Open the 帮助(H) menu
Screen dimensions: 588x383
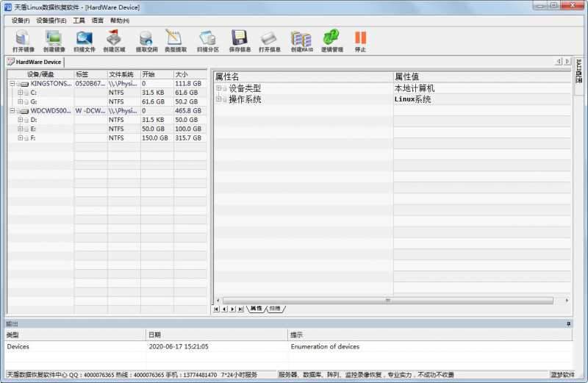tap(120, 21)
